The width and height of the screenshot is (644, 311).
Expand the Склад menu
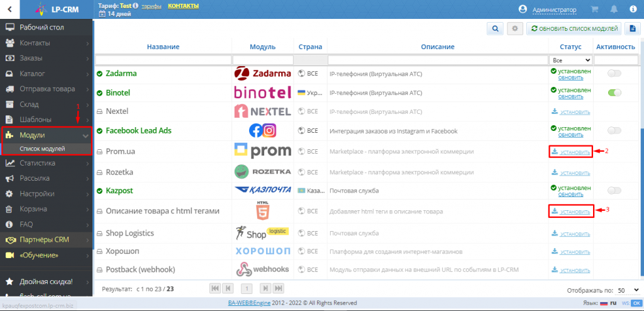(x=47, y=104)
